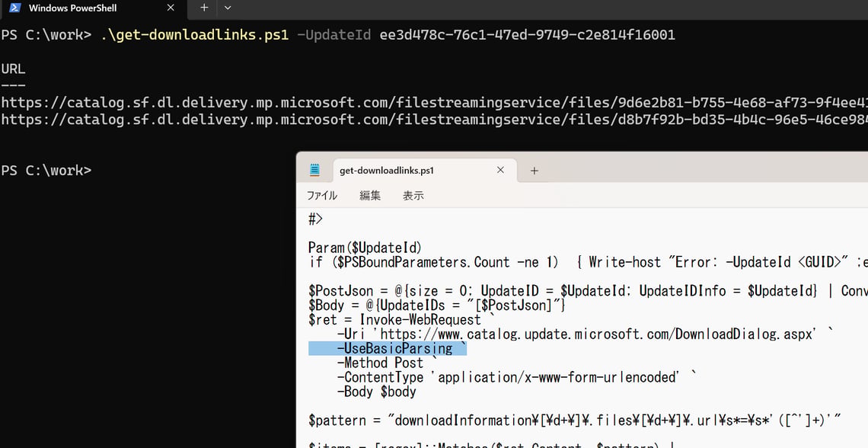Click the $PostJson assignment line
The width and height of the screenshot is (868, 448).
click(x=588, y=291)
